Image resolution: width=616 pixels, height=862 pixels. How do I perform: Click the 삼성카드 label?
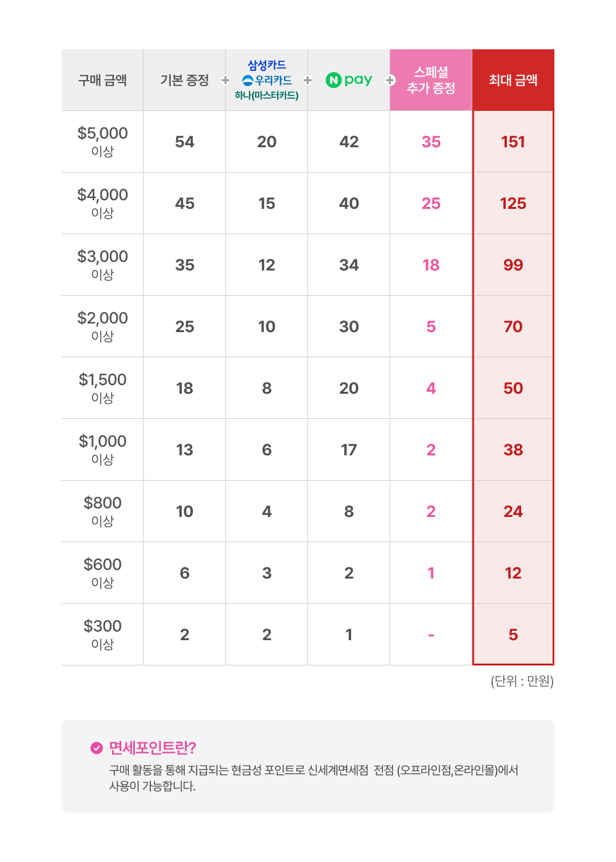[267, 65]
